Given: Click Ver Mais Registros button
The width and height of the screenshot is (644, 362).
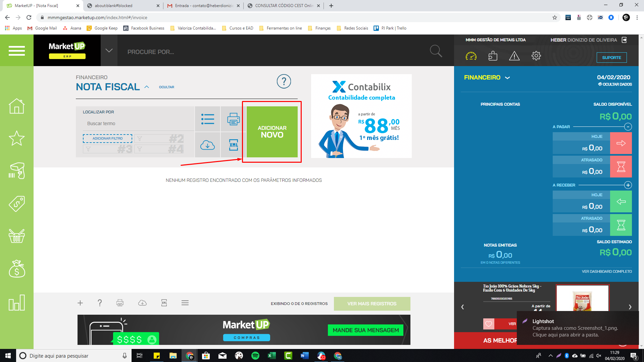Looking at the screenshot, I should (372, 304).
